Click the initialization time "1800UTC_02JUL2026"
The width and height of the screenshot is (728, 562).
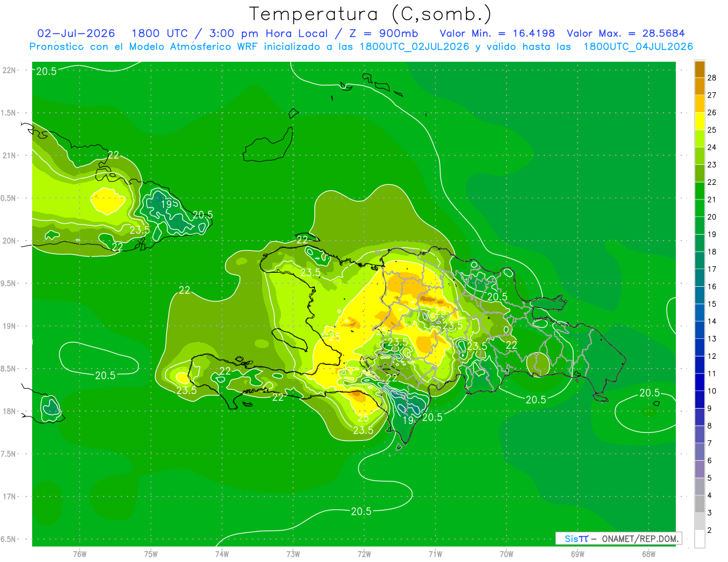(414, 47)
